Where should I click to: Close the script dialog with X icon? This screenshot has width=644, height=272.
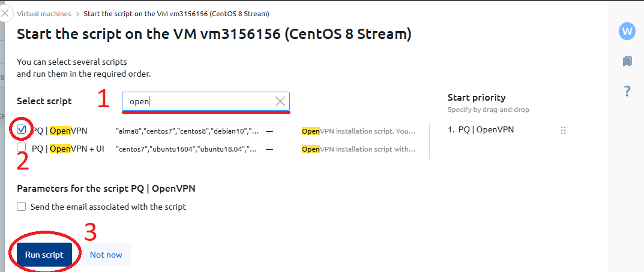(5, 13)
